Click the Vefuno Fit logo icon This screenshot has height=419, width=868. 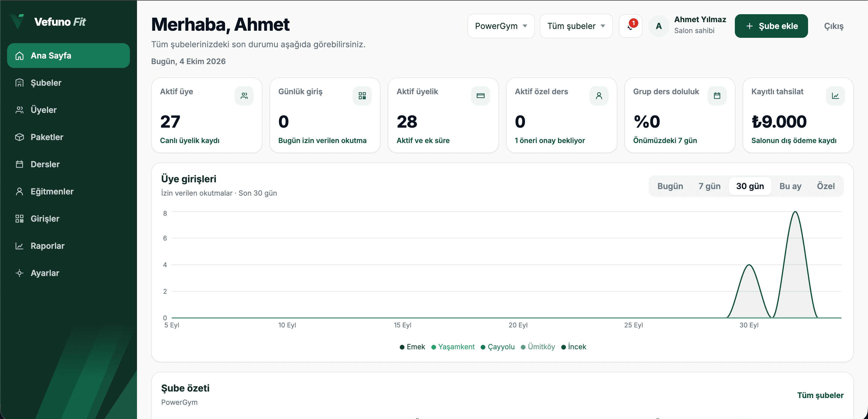[x=17, y=22]
